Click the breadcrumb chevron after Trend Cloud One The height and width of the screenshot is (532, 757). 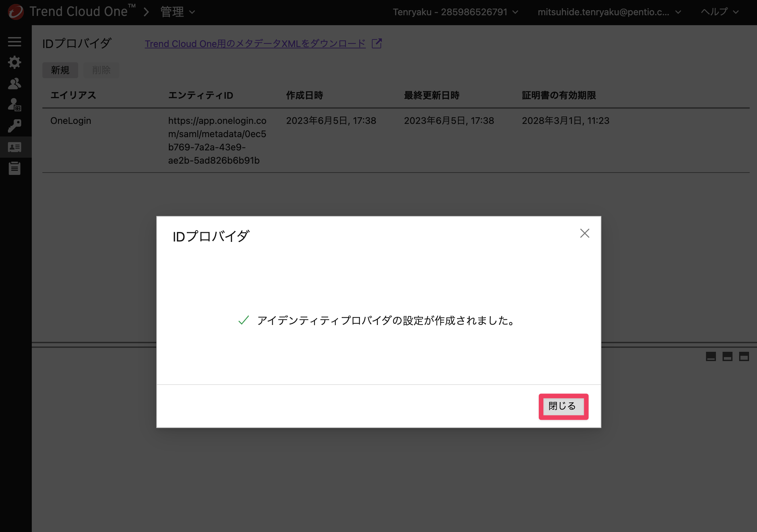pyautogui.click(x=146, y=12)
